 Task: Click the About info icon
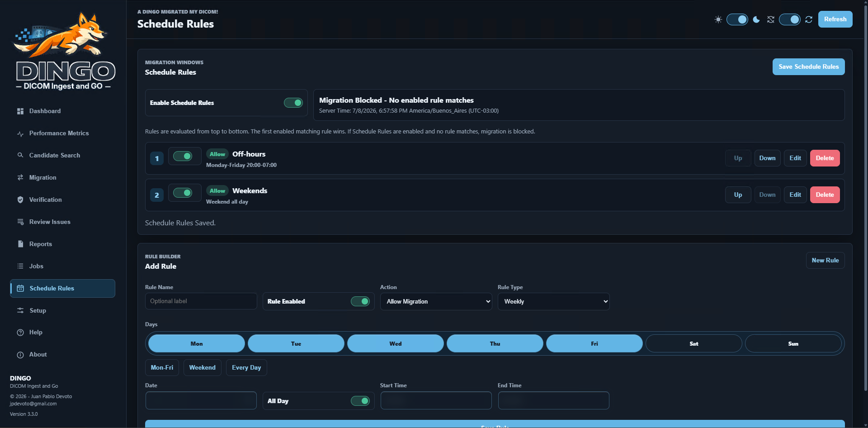[x=20, y=355]
